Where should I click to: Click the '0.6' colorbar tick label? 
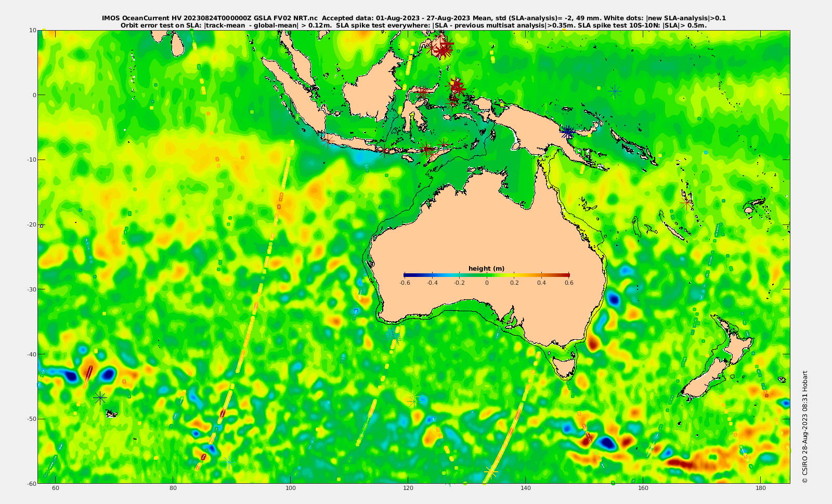click(x=569, y=283)
